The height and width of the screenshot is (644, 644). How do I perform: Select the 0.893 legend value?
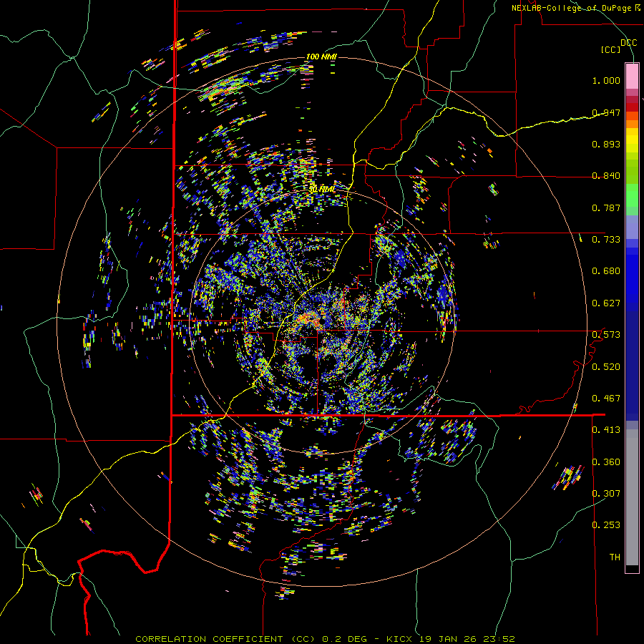point(606,144)
